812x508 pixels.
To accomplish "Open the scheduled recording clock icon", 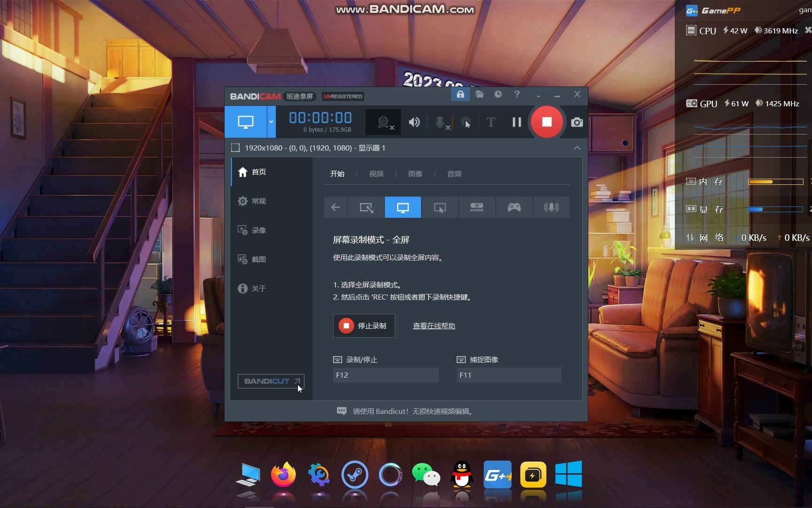I will point(498,95).
